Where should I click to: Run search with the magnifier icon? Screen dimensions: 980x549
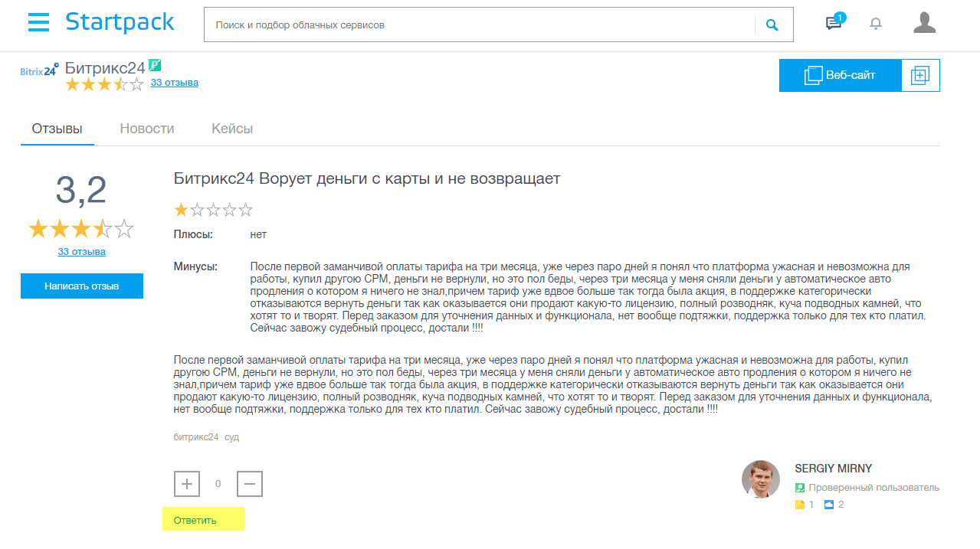[772, 25]
